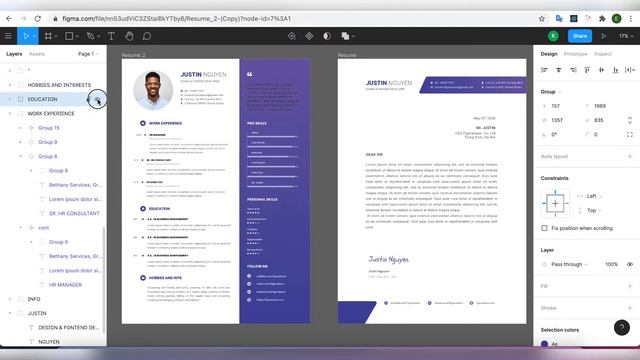
Task: Select the Comment tool
Action: pyautogui.click(x=147, y=36)
